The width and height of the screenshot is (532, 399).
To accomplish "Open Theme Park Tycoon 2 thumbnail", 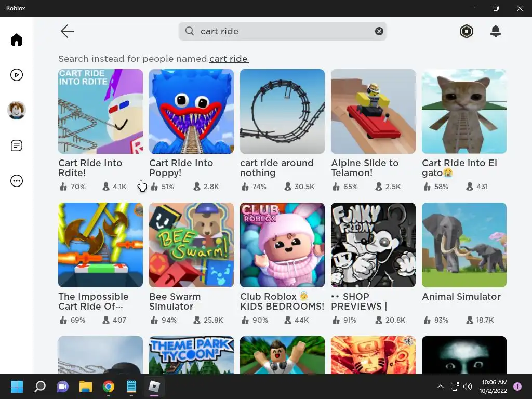I will pyautogui.click(x=191, y=355).
